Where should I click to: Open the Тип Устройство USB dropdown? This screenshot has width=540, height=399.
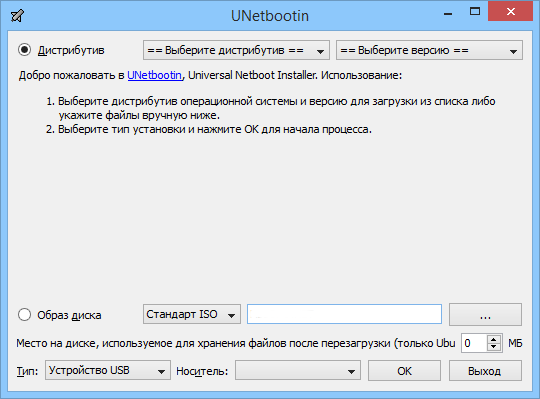pos(108,370)
